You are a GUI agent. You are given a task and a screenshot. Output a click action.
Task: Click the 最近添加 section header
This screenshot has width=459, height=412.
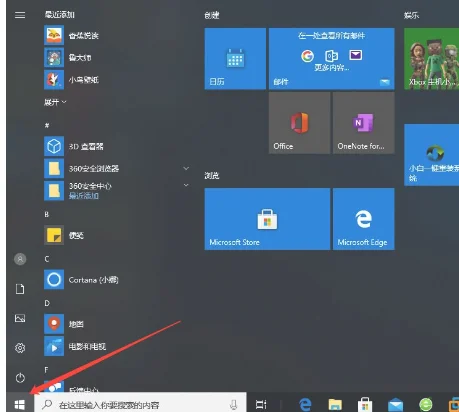point(60,14)
